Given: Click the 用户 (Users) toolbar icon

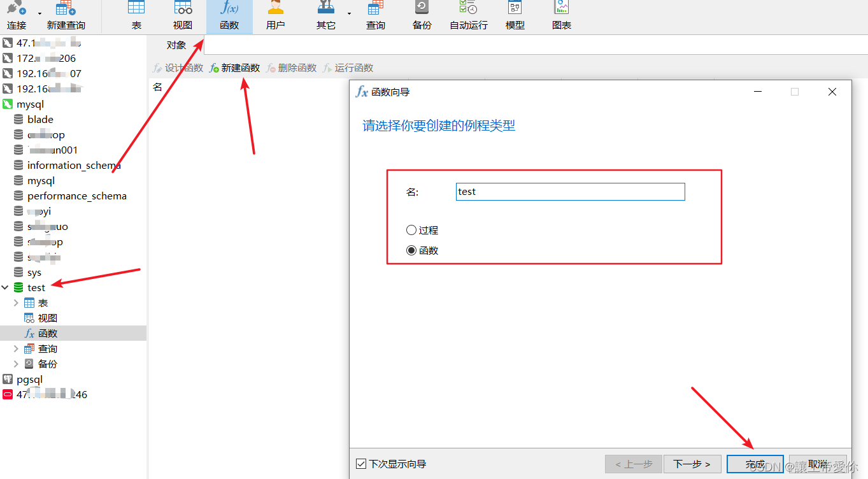Looking at the screenshot, I should 275,17.
